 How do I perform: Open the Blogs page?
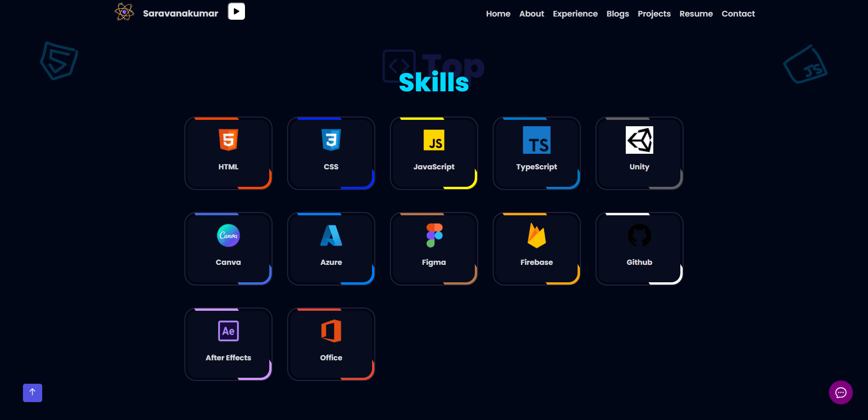[618, 14]
